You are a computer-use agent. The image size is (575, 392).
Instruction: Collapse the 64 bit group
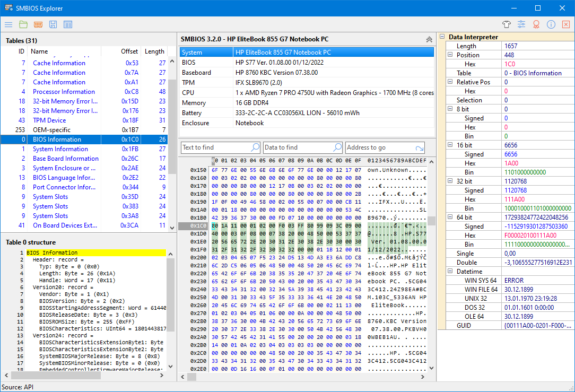pyautogui.click(x=450, y=217)
